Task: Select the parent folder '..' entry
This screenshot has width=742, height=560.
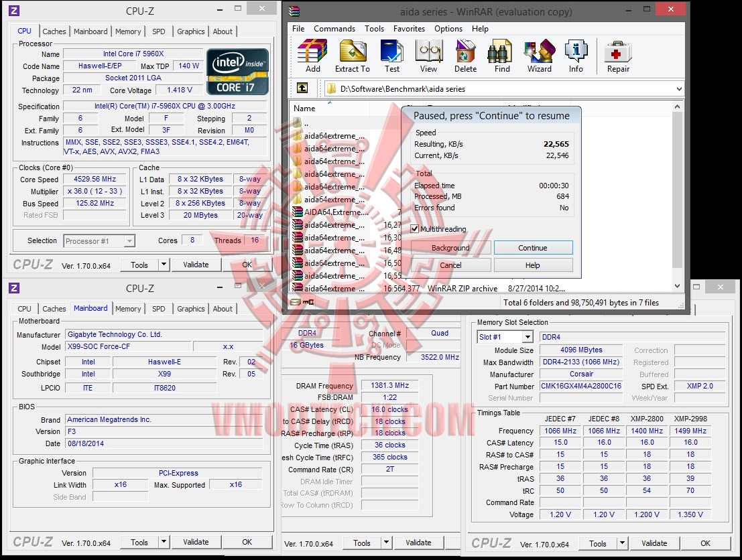Action: coord(301,123)
